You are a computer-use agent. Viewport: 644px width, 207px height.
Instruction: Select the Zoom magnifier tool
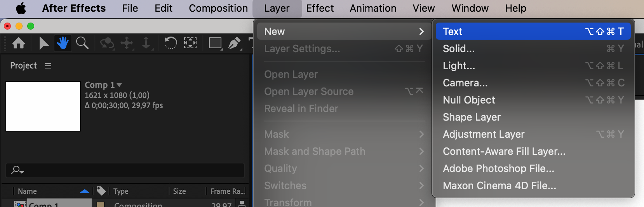click(82, 43)
